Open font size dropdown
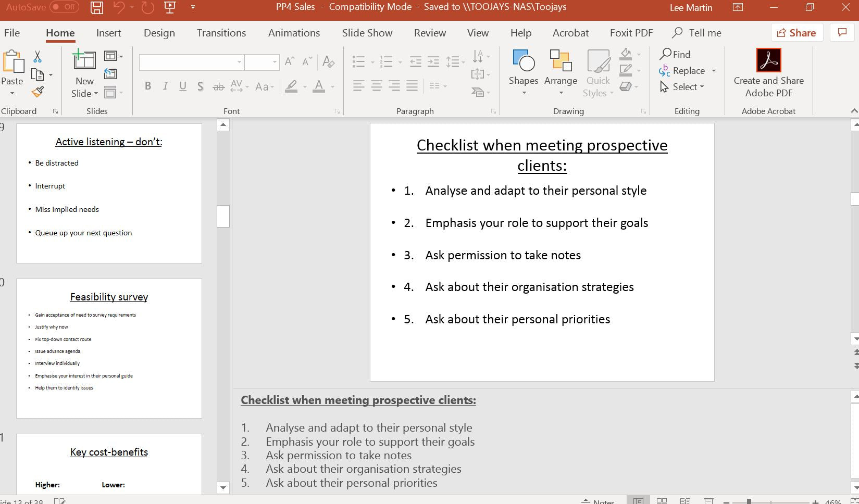The image size is (859, 504). [x=275, y=62]
